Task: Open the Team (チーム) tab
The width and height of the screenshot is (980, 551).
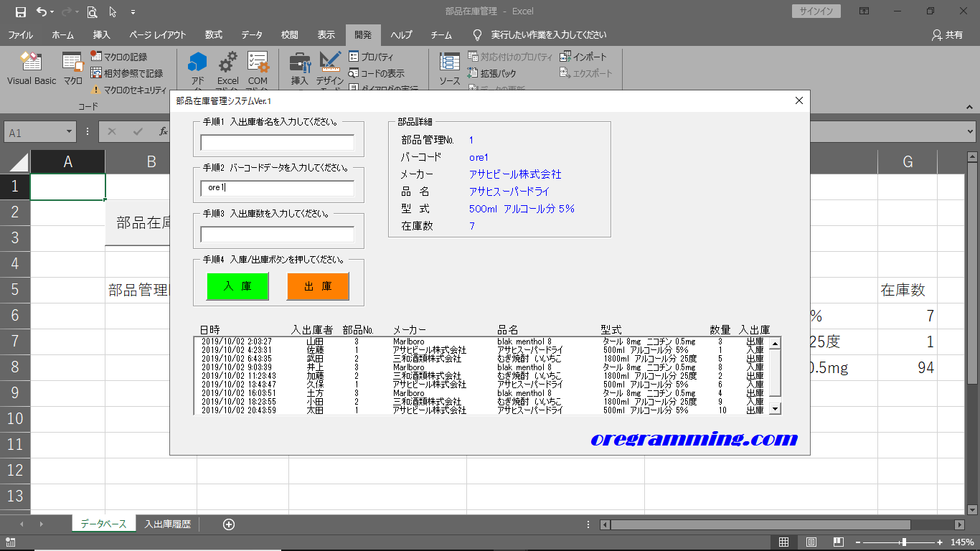Action: point(441,34)
